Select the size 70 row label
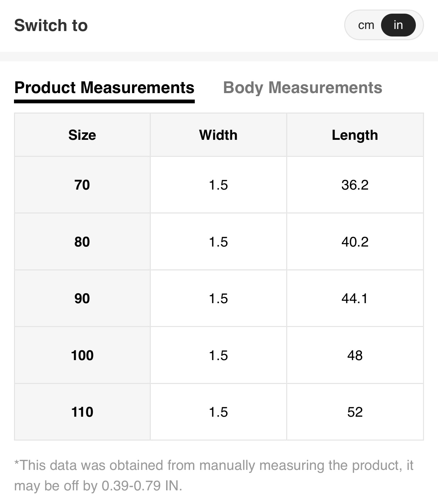 82,185
